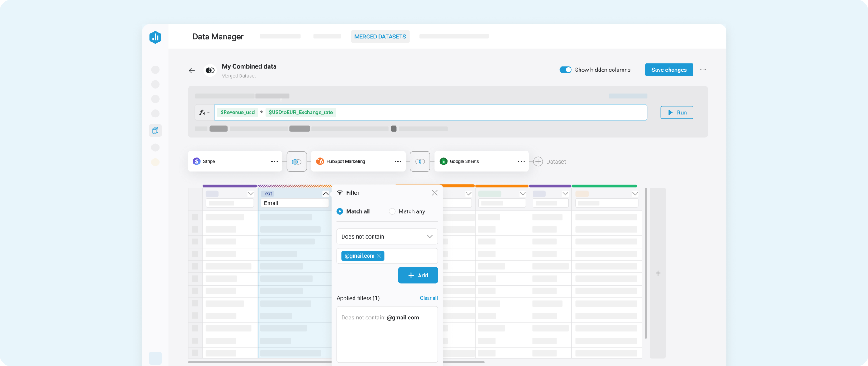Open the Data Manager sidebar icon
This screenshot has height=366, width=868.
155,131
